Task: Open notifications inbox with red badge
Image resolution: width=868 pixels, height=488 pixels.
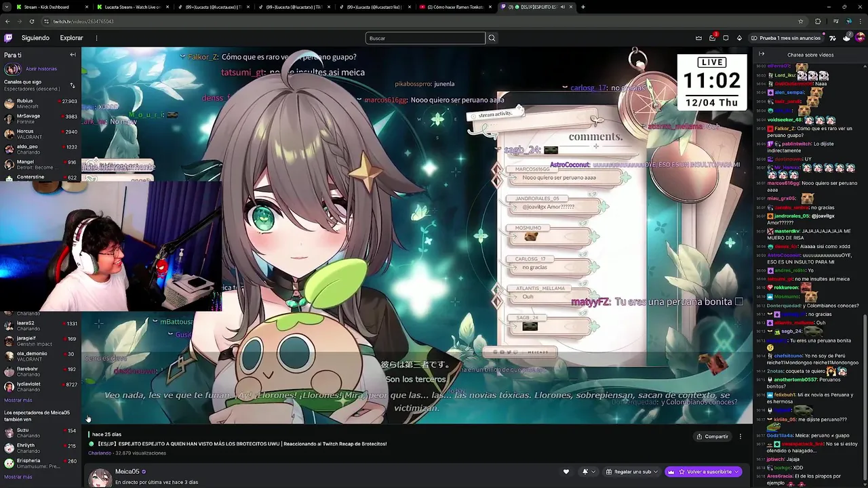Action: coord(712,38)
